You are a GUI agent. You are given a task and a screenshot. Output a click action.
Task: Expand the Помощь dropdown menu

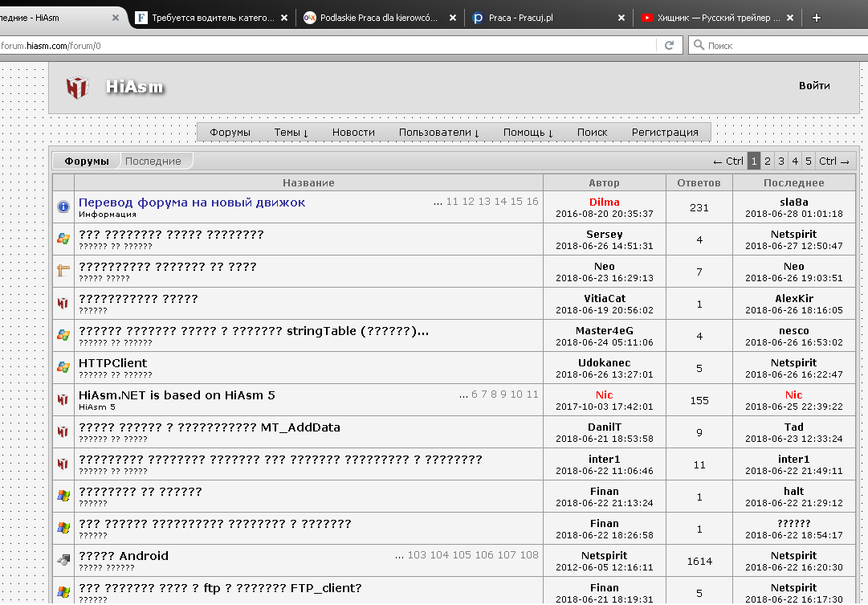click(528, 133)
